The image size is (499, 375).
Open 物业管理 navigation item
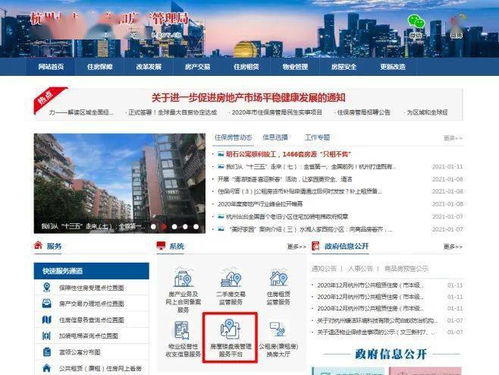(x=295, y=67)
